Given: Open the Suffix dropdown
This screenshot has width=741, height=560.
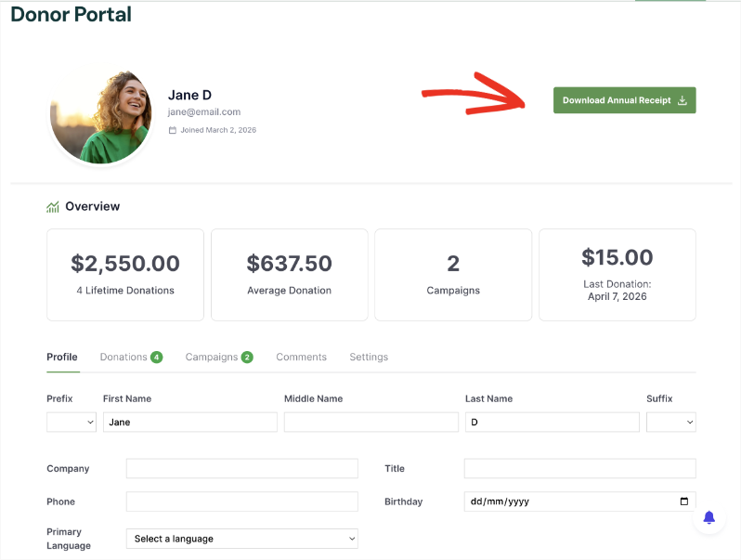Looking at the screenshot, I should (x=670, y=422).
